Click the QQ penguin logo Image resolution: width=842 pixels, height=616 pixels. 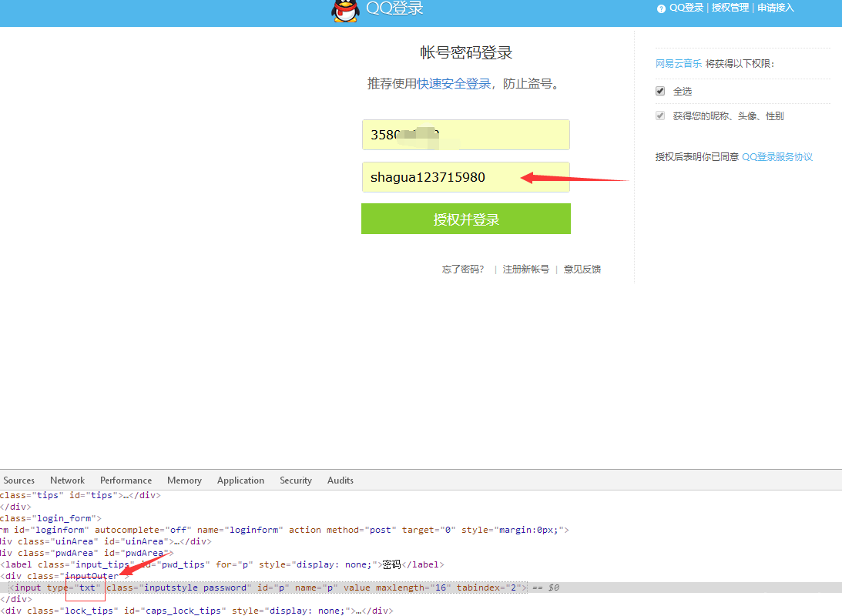tap(344, 12)
